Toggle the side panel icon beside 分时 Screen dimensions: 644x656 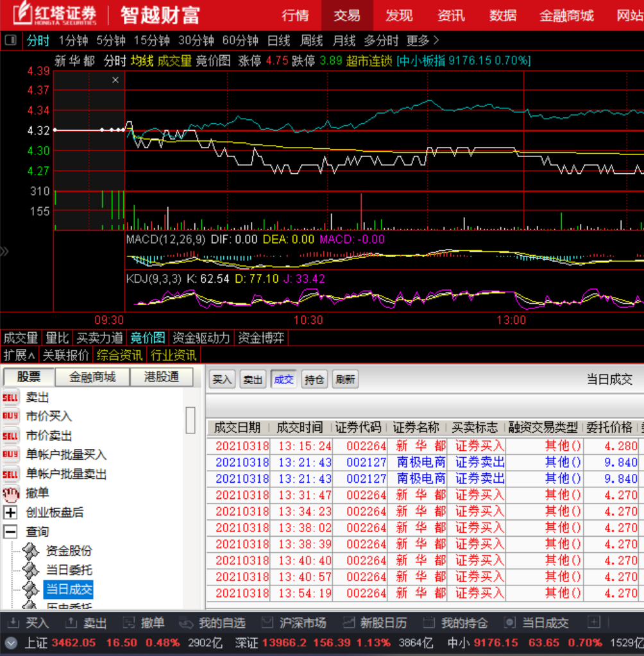tap(10, 40)
